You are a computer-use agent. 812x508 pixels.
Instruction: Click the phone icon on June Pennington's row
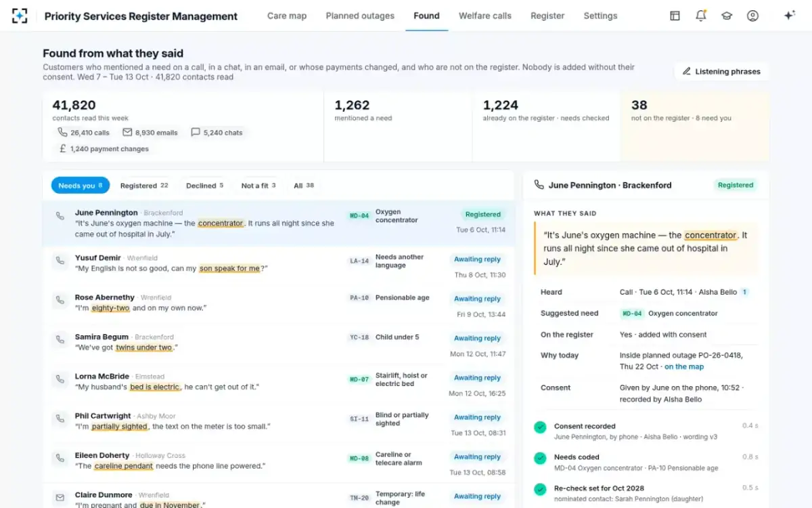(x=60, y=216)
